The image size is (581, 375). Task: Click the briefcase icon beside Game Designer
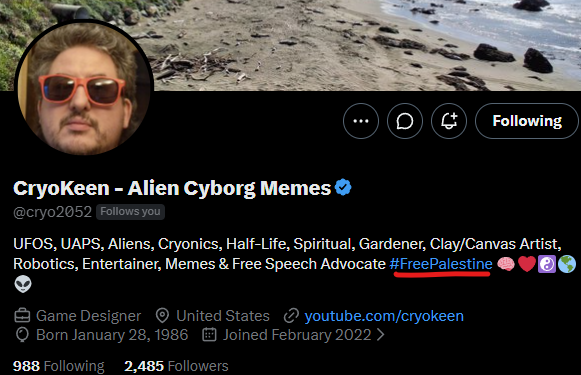click(x=22, y=316)
